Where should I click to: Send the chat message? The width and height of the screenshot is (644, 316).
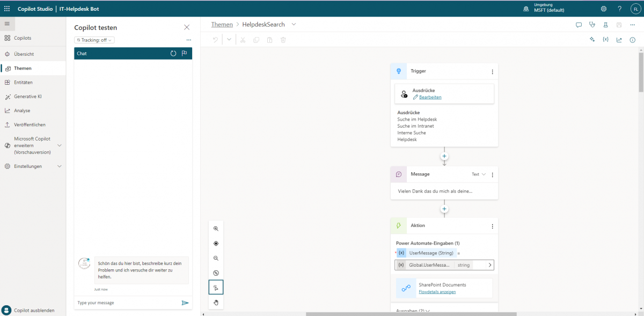(x=185, y=303)
